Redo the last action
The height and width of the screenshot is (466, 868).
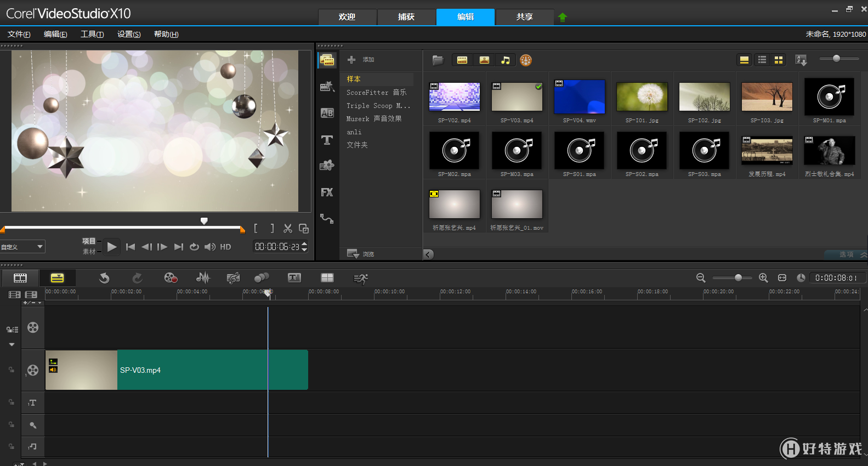click(137, 278)
